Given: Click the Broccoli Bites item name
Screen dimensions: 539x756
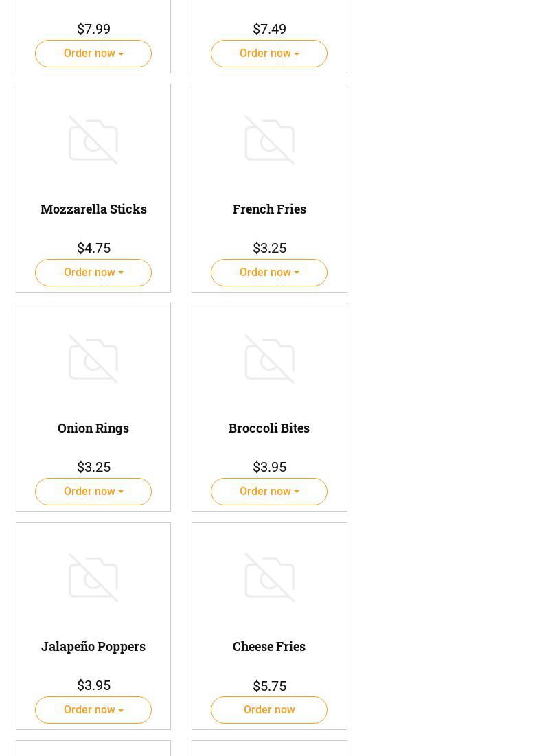Looking at the screenshot, I should [x=269, y=428].
